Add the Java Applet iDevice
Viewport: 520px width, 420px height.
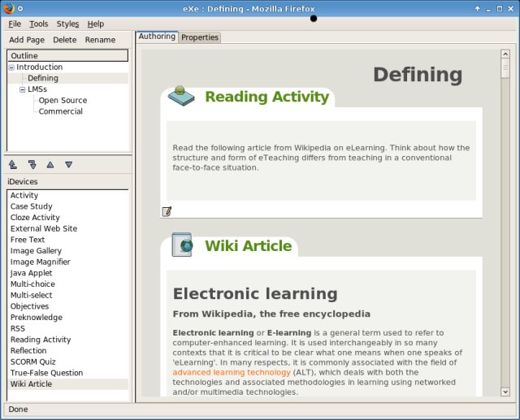point(67,273)
